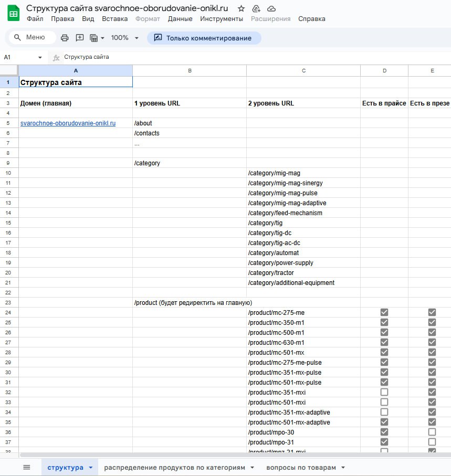
Task: Click the Google Sheets home icon
Action: [x=13, y=13]
